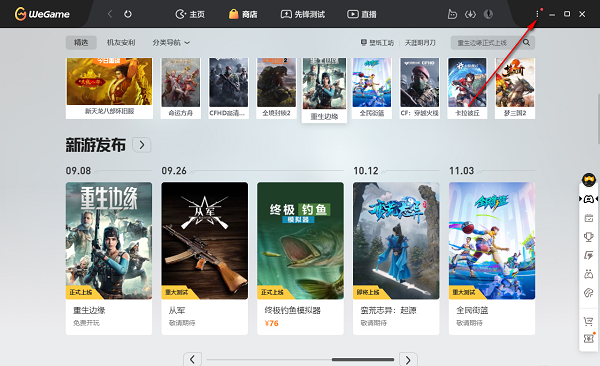Image resolution: width=600 pixels, height=366 pixels.
Task: Open the 梦三国2 game card
Action: [x=515, y=88]
